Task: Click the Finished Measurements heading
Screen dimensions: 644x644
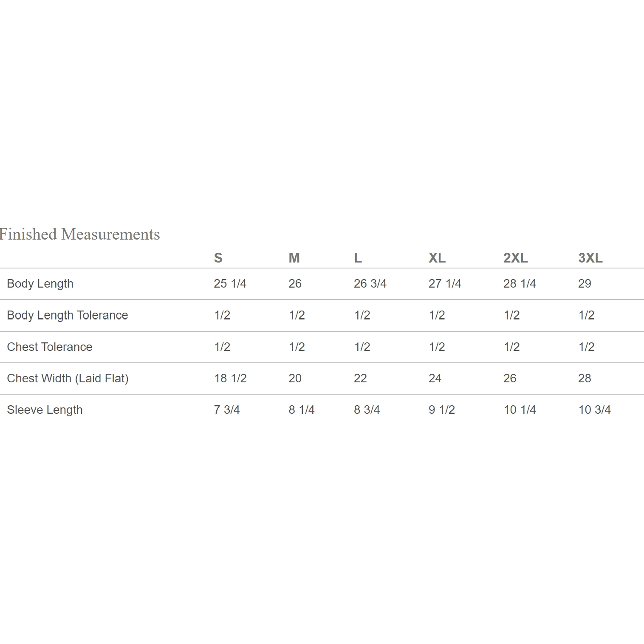Action: [x=79, y=234]
